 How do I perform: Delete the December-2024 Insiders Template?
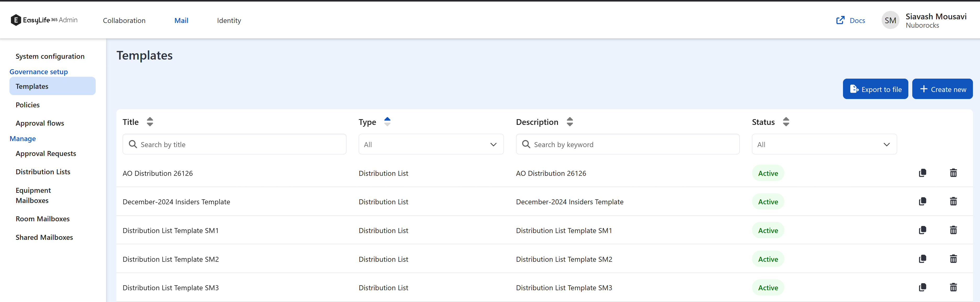953,201
